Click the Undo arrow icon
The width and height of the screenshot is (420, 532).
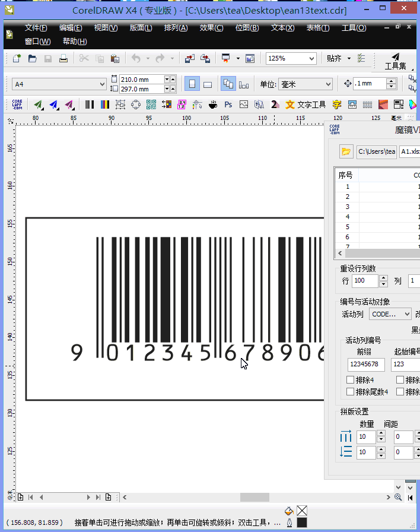[x=136, y=58]
